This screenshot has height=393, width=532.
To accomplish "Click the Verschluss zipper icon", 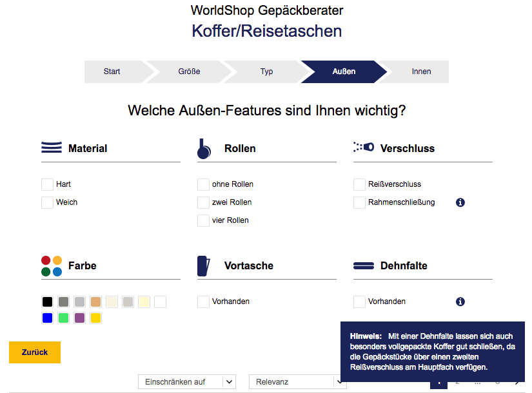I will tap(363, 147).
